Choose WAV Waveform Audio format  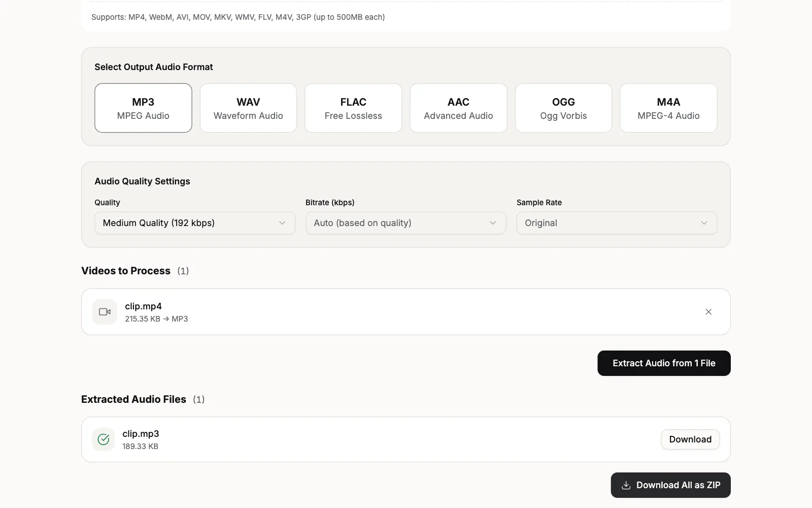coord(248,108)
